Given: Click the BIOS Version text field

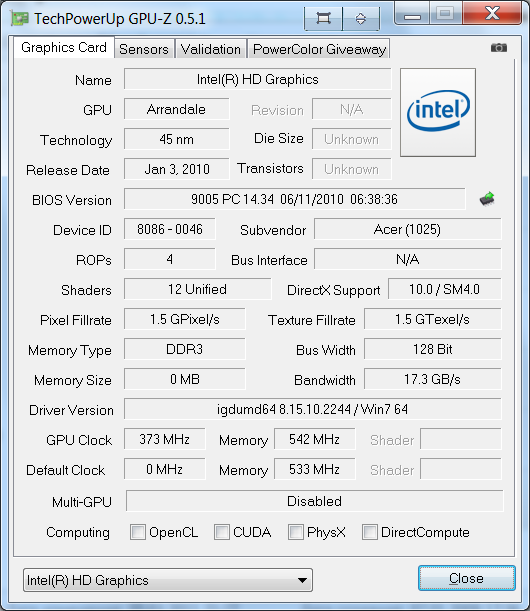Looking at the screenshot, I should pos(295,199).
